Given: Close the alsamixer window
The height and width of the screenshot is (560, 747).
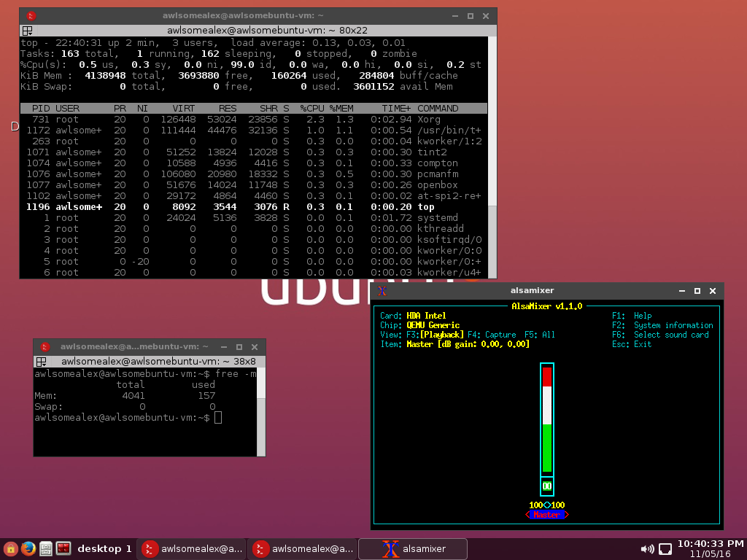Looking at the screenshot, I should pos(712,290).
